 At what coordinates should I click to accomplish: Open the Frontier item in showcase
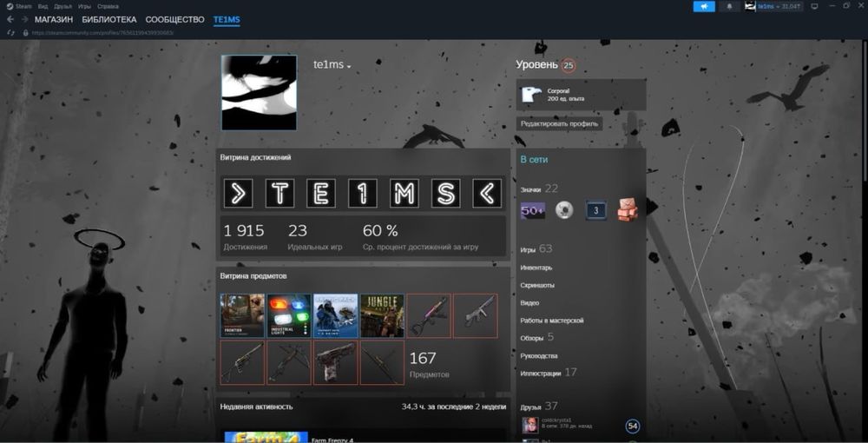click(x=242, y=315)
